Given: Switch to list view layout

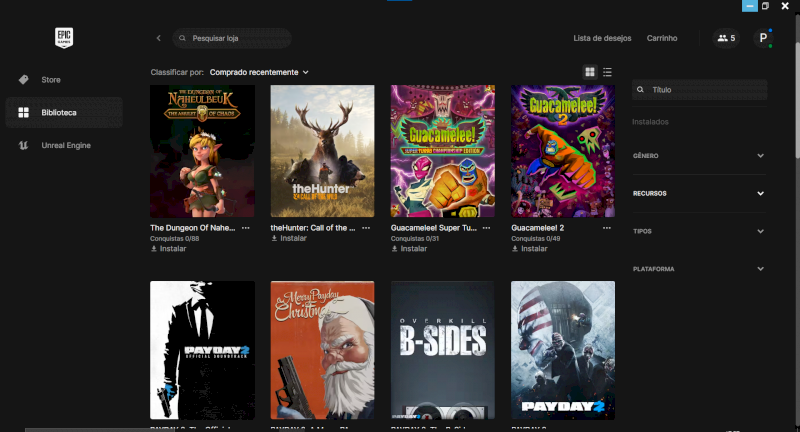Looking at the screenshot, I should 607,72.
